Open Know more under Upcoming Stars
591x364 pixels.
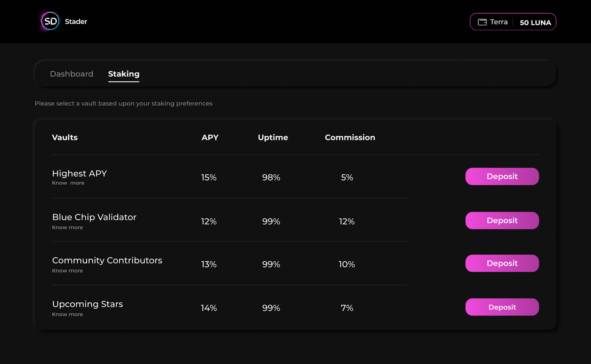67,315
